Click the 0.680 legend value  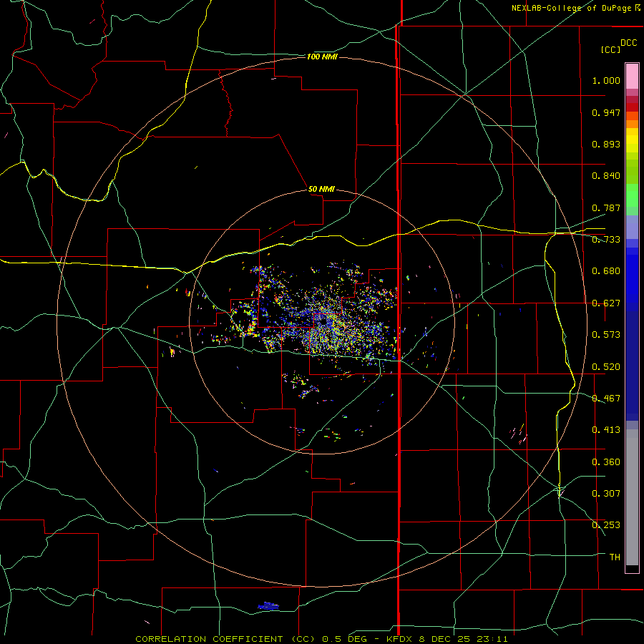coord(606,271)
